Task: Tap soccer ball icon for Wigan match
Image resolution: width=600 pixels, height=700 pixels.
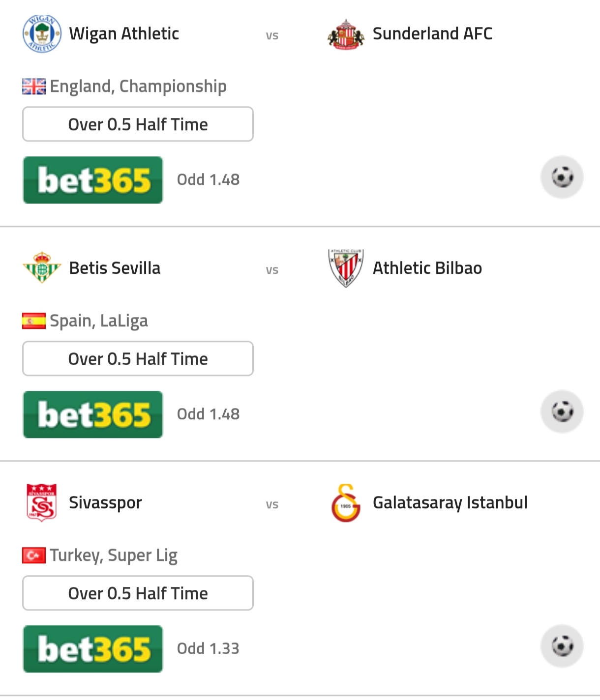Action: point(562,177)
